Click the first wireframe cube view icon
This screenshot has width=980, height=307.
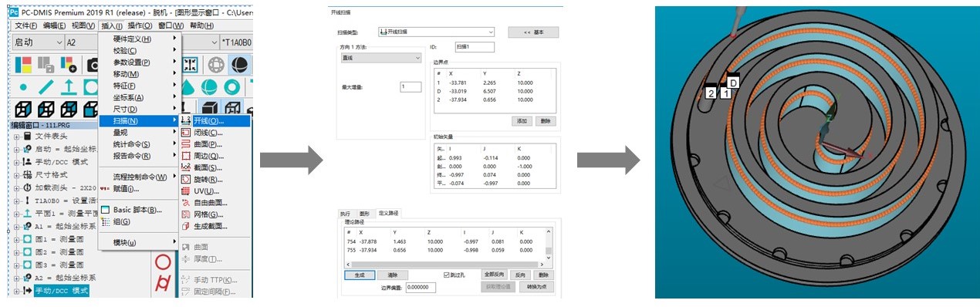point(23,110)
